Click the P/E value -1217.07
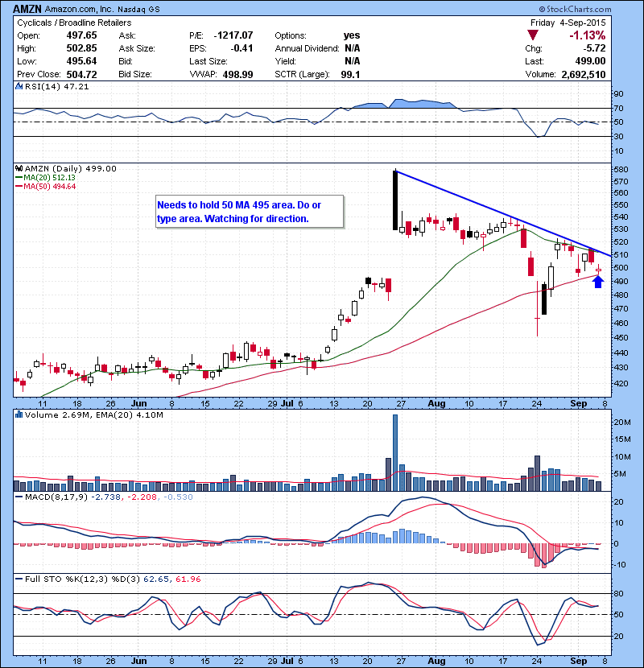Image resolution: width=644 pixels, height=668 pixels. tap(233, 35)
